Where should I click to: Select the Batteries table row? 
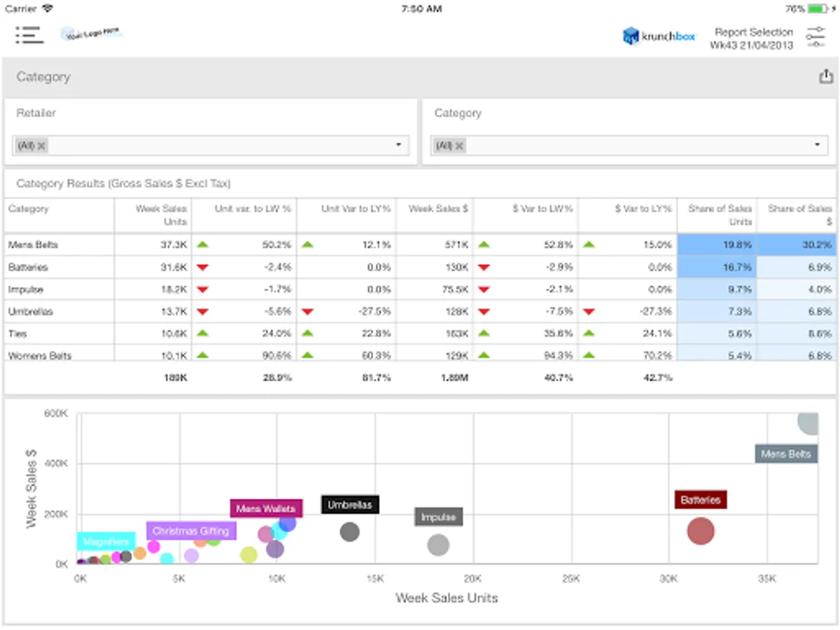[x=420, y=267]
